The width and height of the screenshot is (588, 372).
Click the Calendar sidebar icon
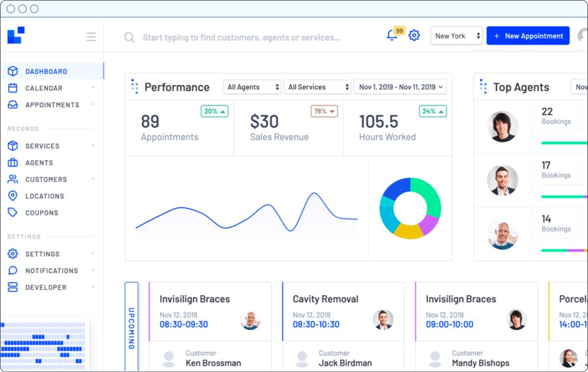tap(12, 88)
